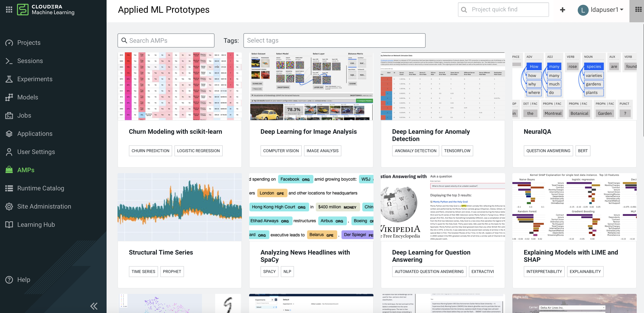
Task: Expand the ldapuser1 account dropdown
Action: click(x=605, y=10)
